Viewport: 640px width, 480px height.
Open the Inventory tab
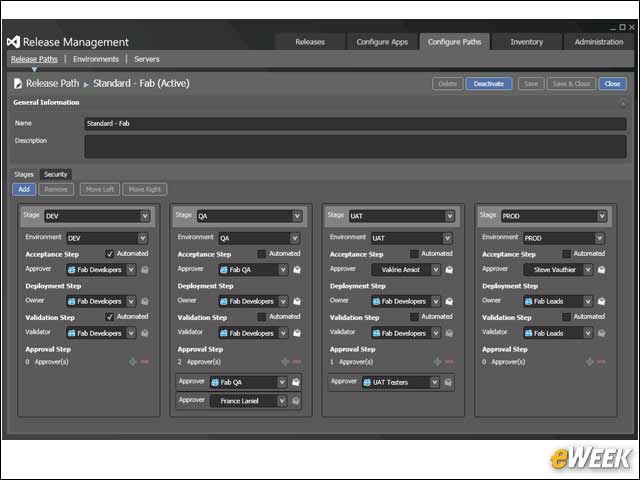click(527, 42)
